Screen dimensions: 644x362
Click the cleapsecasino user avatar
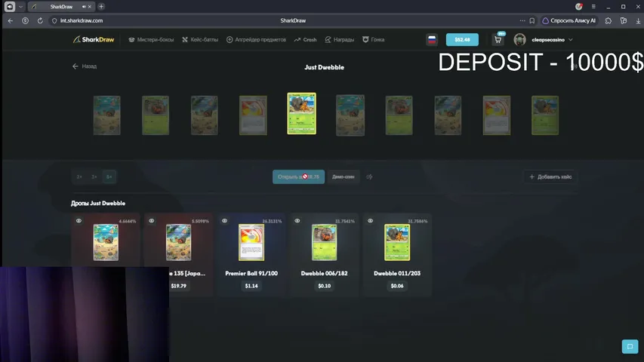coord(519,40)
